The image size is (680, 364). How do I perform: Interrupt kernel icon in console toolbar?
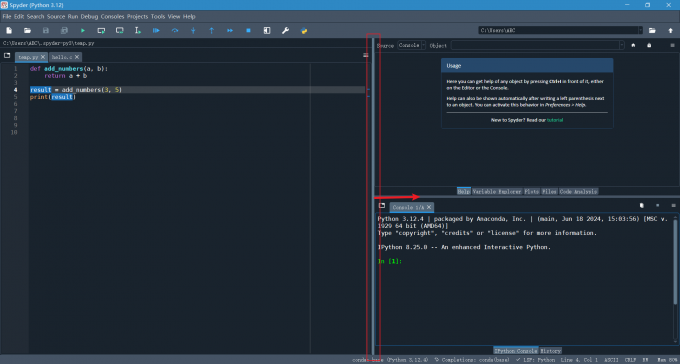tap(657, 206)
